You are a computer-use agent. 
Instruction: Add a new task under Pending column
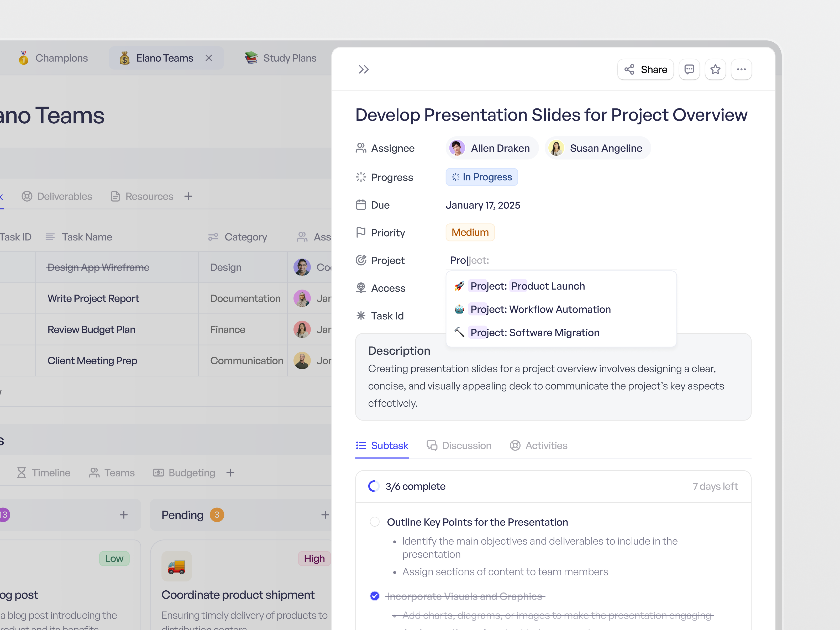(325, 514)
